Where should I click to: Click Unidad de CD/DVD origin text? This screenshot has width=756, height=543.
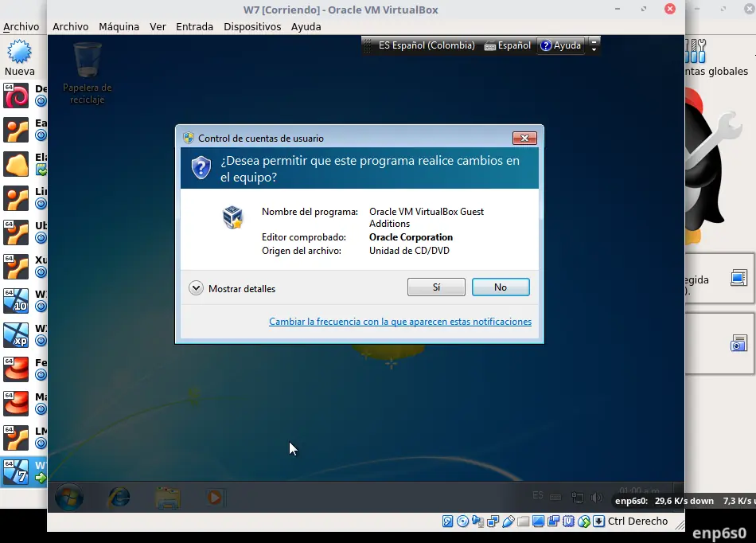click(x=409, y=251)
